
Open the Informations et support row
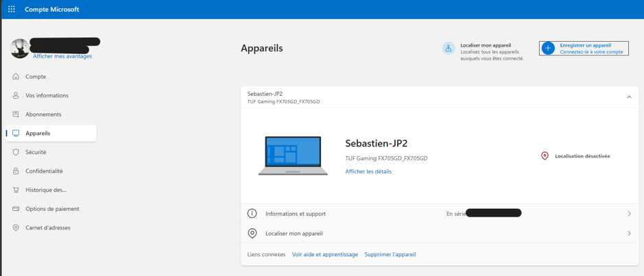point(440,214)
